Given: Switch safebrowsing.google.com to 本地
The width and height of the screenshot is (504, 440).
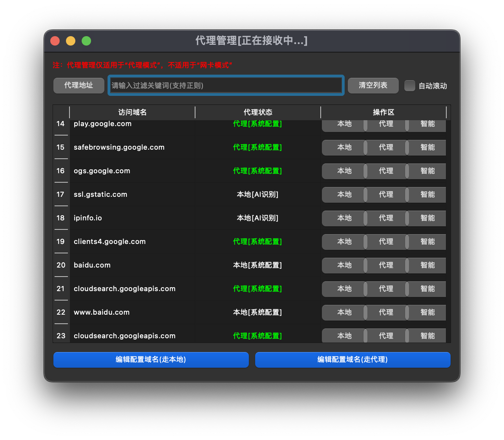Looking at the screenshot, I should pos(344,148).
